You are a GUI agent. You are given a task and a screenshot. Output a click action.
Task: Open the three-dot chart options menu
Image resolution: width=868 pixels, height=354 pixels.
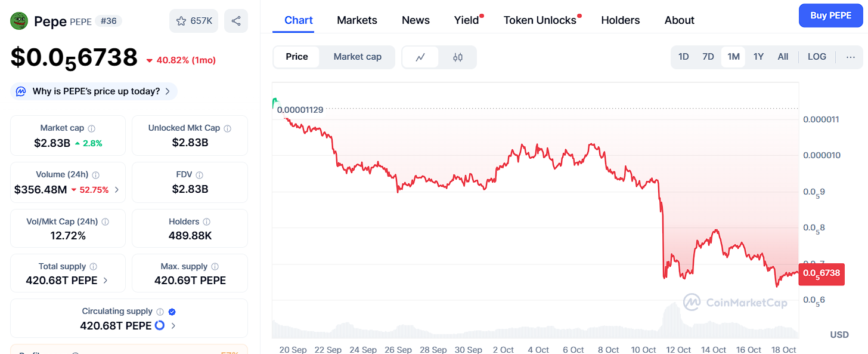[851, 57]
